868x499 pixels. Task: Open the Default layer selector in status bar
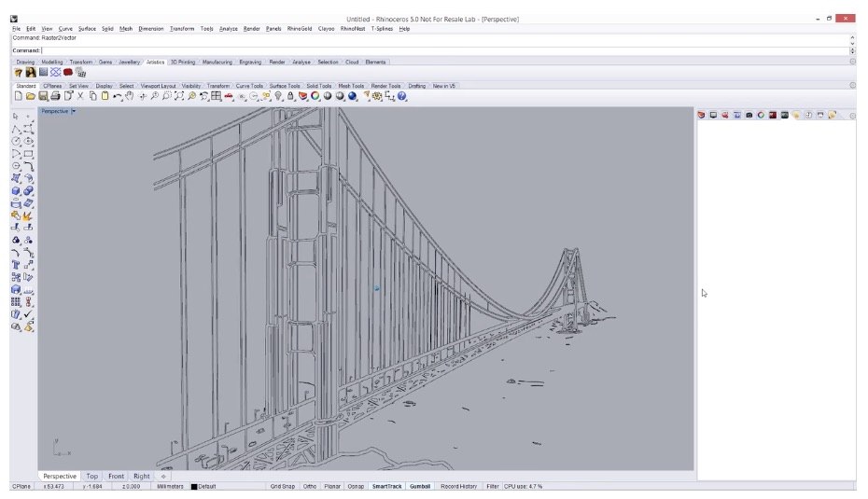[205, 487]
